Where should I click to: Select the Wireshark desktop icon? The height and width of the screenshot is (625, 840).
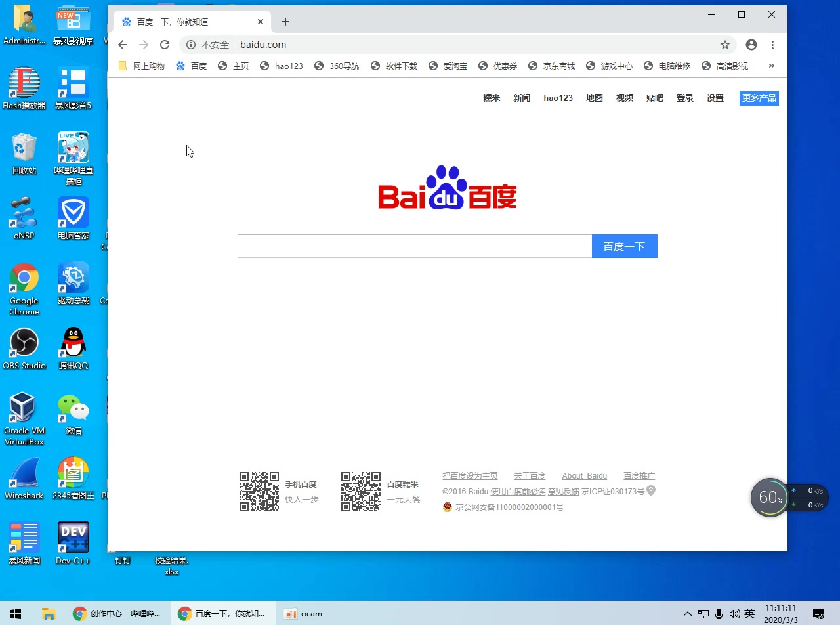[x=24, y=479]
